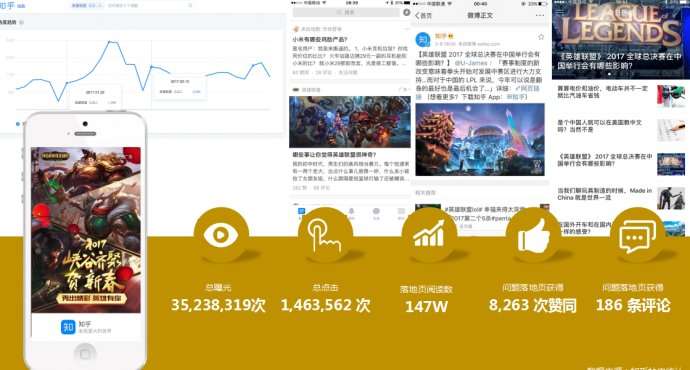Tap the three-dot more icon in Weibo header
Viewport: 690px width, 370px height.
tap(540, 15)
